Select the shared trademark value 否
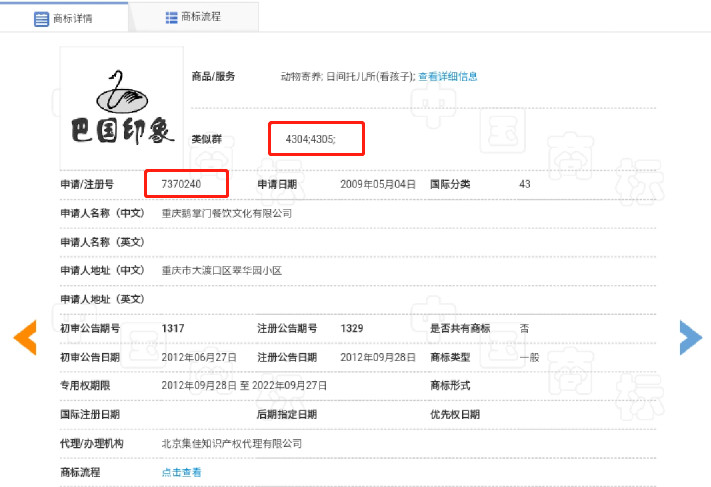 click(524, 328)
